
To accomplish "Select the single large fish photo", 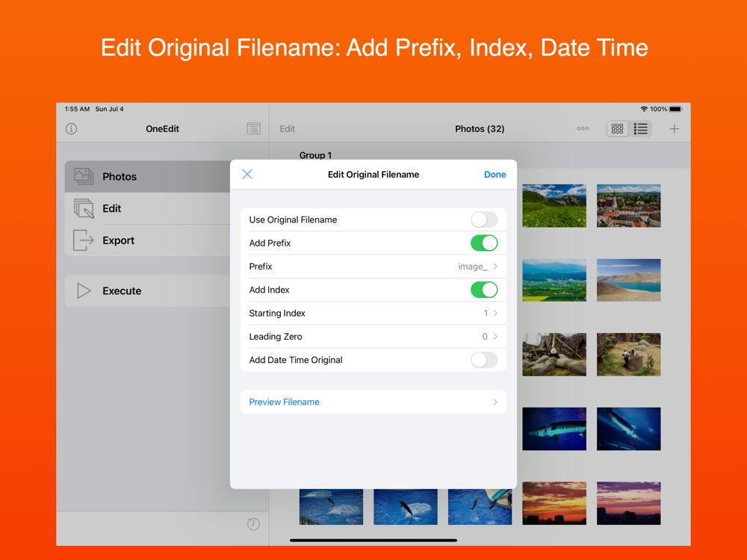I will tap(554, 429).
